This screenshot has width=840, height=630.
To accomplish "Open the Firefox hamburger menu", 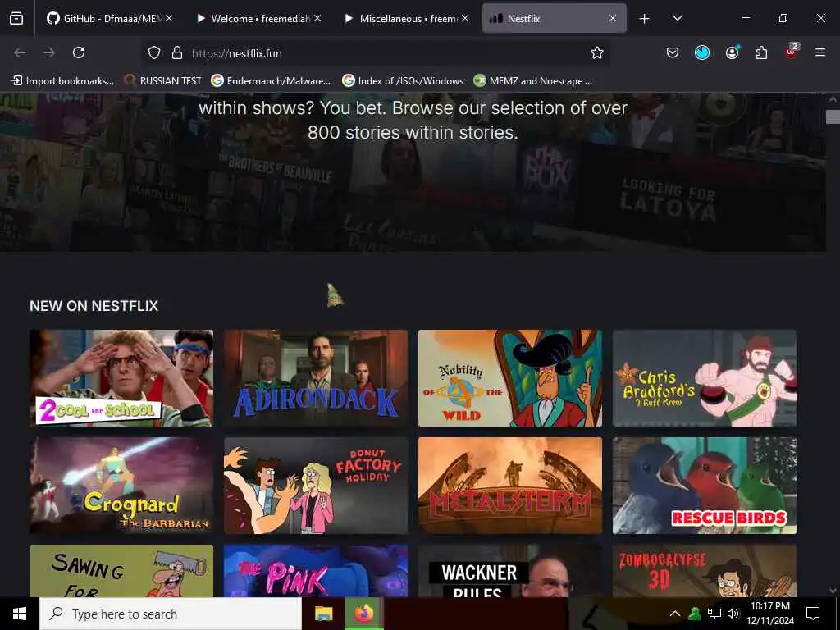I will click(x=820, y=52).
